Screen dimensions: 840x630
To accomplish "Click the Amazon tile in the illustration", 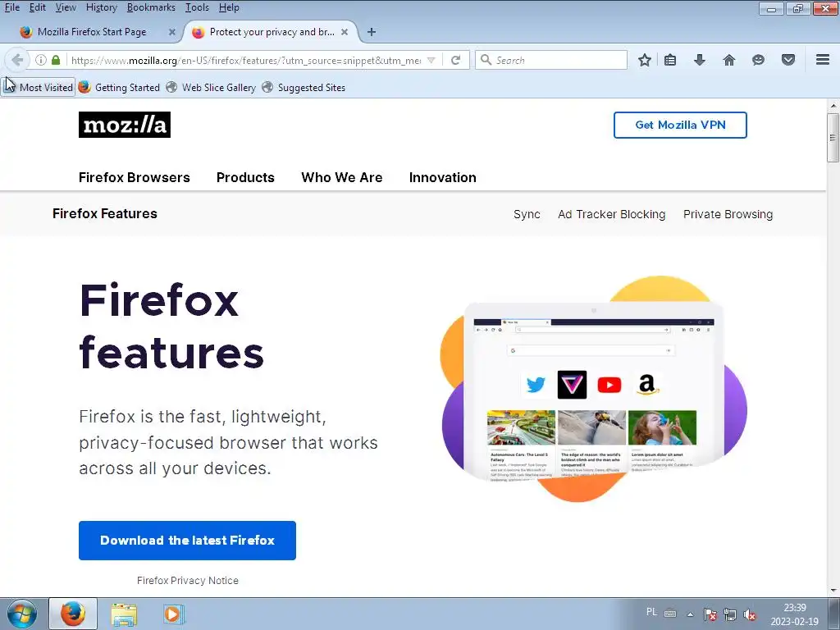I will [x=646, y=385].
